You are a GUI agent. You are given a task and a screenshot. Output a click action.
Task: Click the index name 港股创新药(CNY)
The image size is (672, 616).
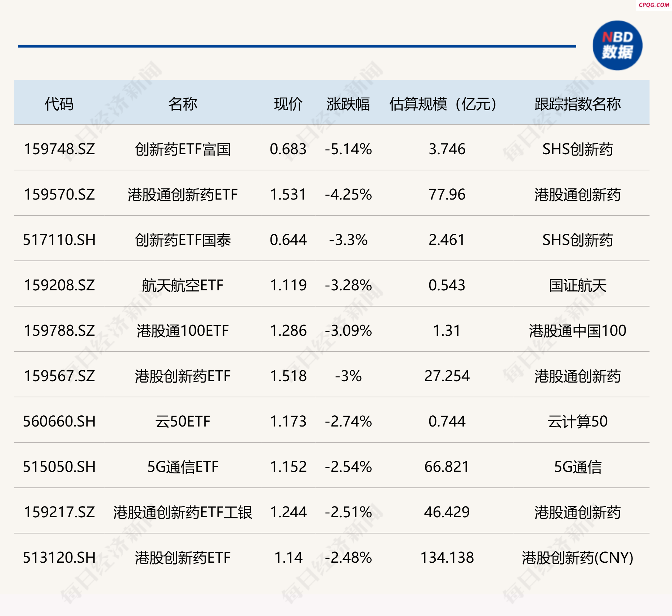click(x=578, y=558)
